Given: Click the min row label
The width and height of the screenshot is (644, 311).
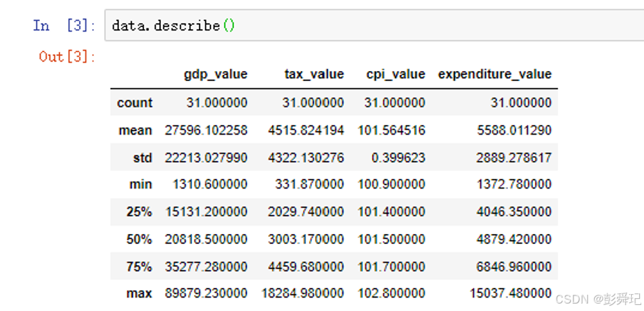Looking at the screenshot, I should [141, 185].
